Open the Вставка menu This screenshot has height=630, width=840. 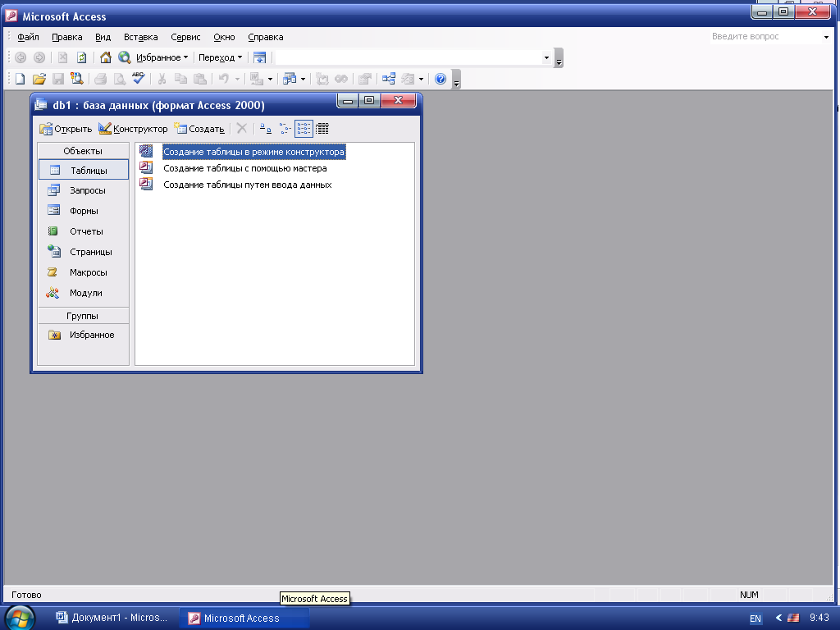pyautogui.click(x=140, y=37)
